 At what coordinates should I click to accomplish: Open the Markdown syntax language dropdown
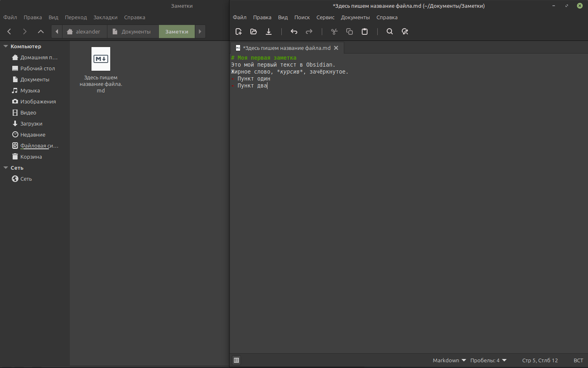coord(449,360)
